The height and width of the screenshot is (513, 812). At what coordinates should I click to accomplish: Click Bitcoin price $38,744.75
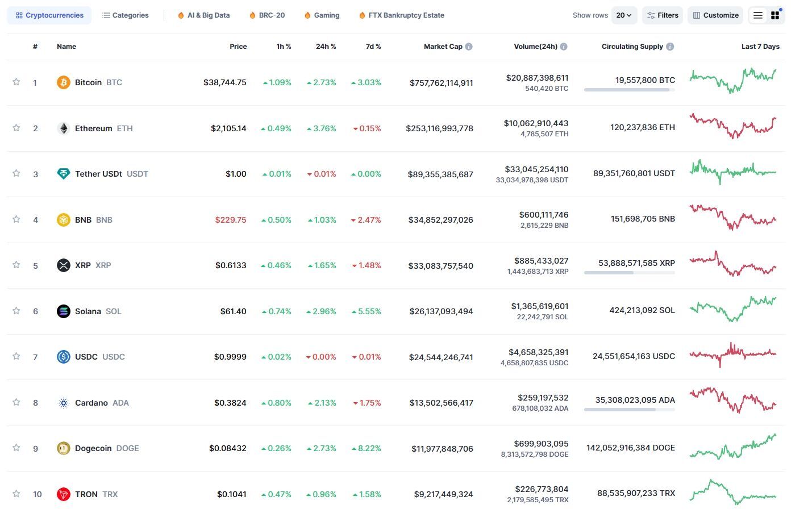(x=225, y=82)
